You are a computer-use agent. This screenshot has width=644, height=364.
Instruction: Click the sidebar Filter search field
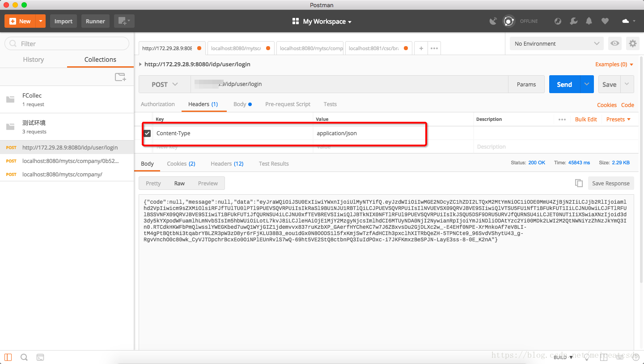67,43
